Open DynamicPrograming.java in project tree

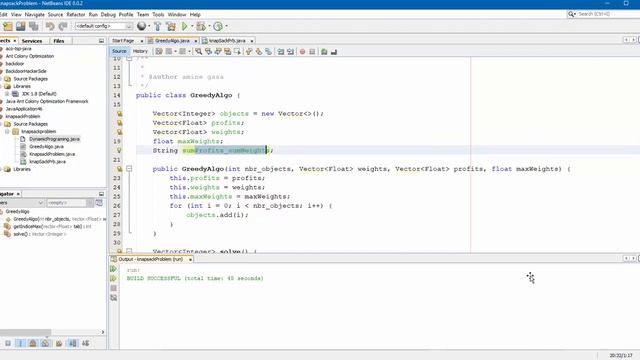(x=54, y=139)
